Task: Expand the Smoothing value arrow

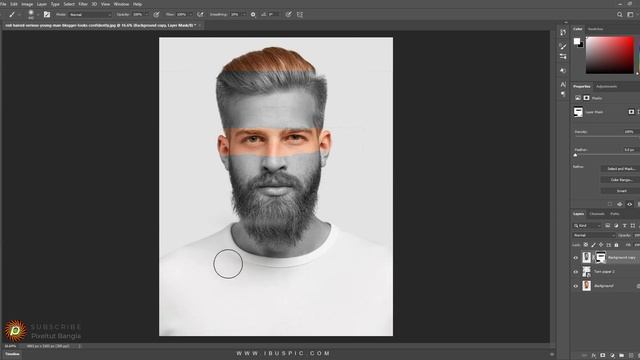Action: click(244, 14)
